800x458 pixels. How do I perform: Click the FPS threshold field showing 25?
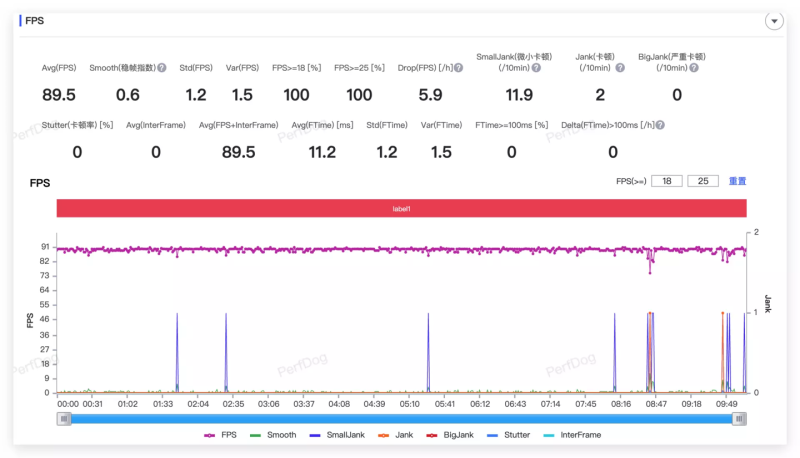tap(702, 181)
